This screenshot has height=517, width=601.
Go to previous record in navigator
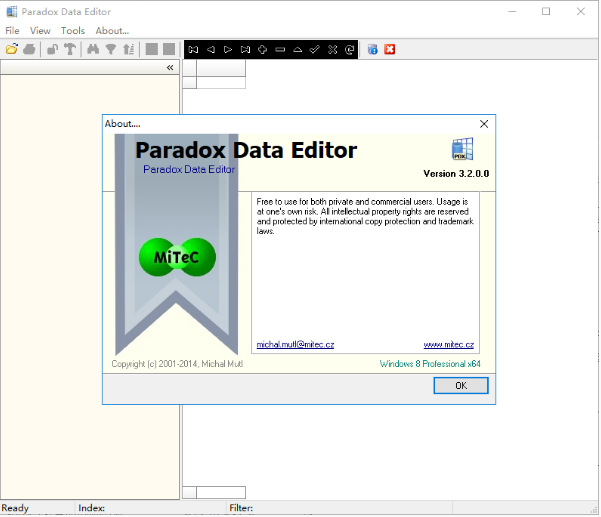pos(210,49)
